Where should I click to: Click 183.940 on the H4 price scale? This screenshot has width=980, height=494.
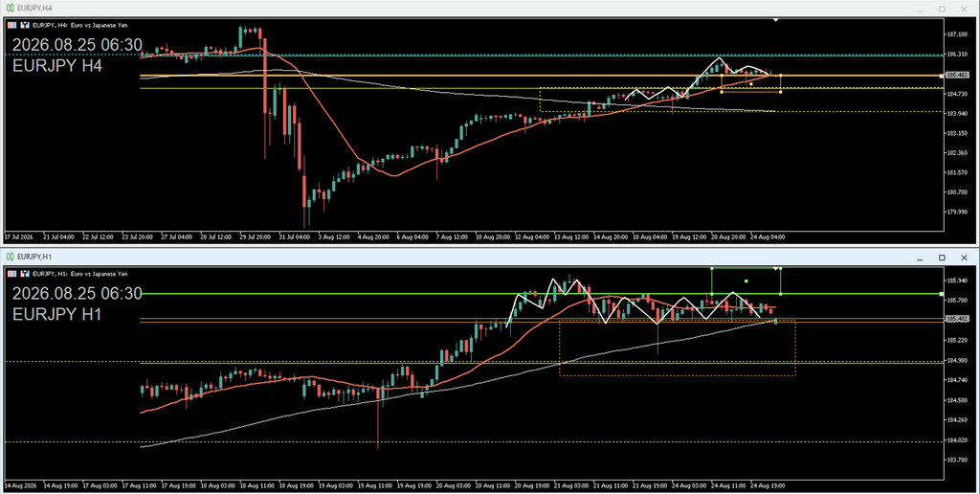(957, 114)
